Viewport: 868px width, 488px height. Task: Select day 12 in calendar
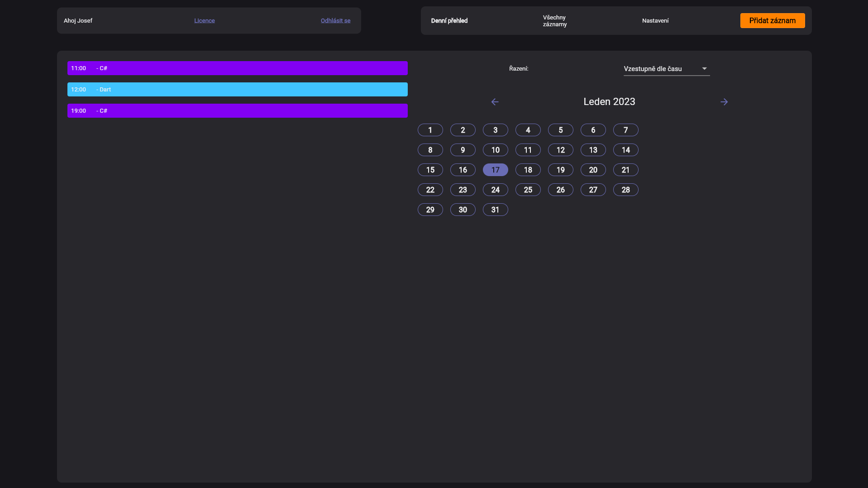[560, 150]
